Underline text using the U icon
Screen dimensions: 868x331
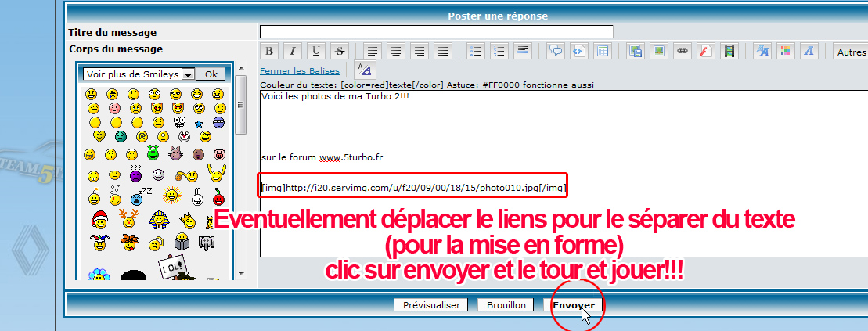point(316,52)
